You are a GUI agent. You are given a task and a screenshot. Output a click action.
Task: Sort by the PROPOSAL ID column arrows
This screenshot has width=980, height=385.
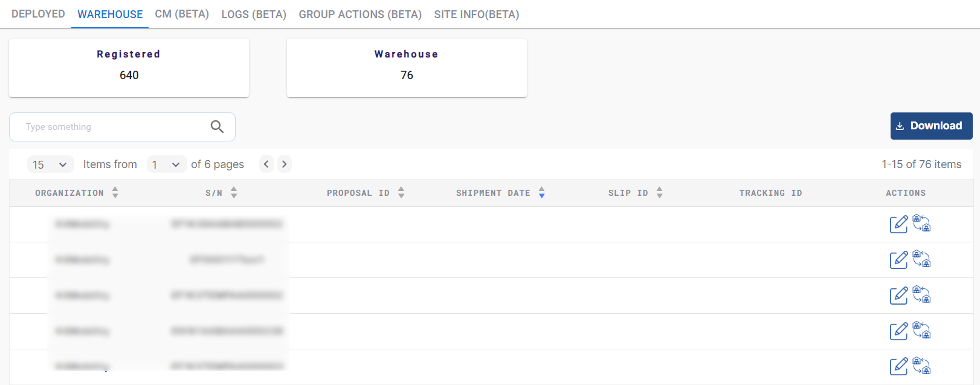401,193
